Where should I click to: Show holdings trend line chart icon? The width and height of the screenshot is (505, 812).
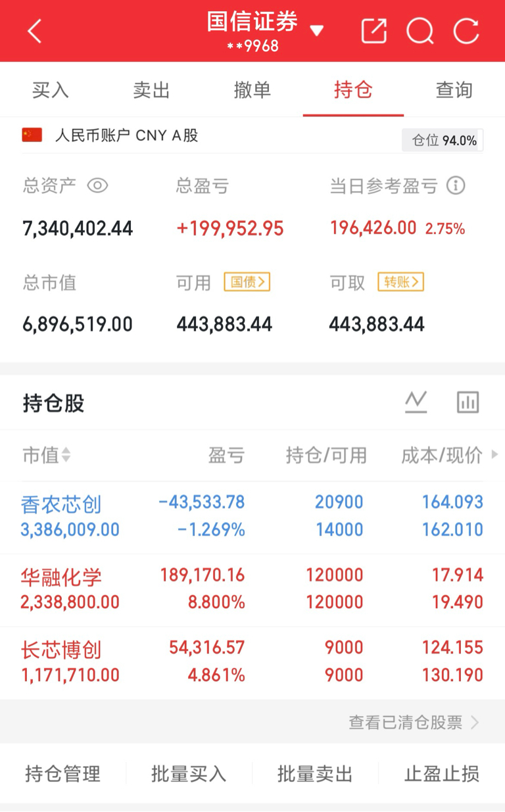(x=416, y=402)
